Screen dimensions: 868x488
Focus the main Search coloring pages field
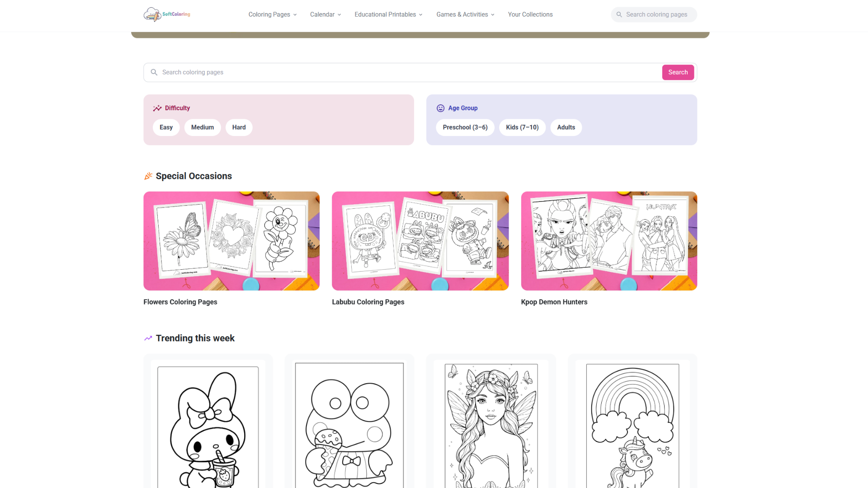409,72
